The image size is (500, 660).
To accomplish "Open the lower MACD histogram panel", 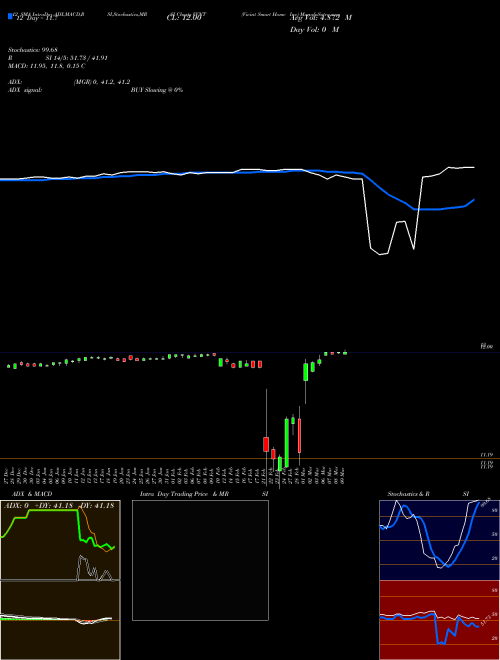I will [60, 620].
